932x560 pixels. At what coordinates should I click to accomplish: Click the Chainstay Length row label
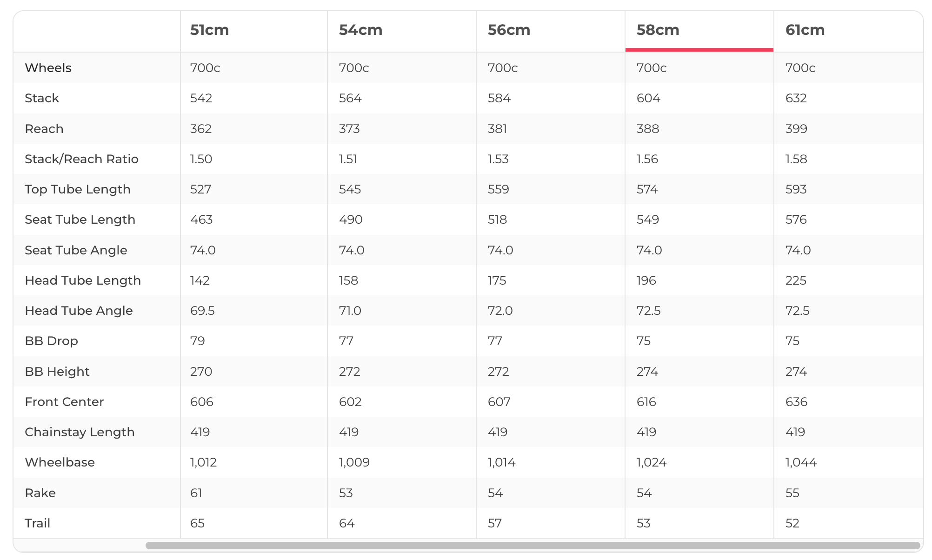pos(80,432)
